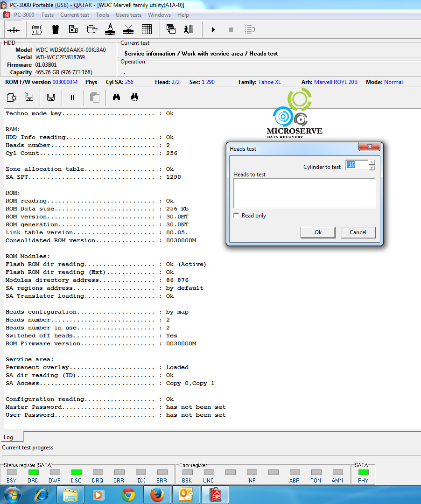
Task: Click Model text WDC WD5000AAKX-00KJ3A0
Action: coord(70,50)
